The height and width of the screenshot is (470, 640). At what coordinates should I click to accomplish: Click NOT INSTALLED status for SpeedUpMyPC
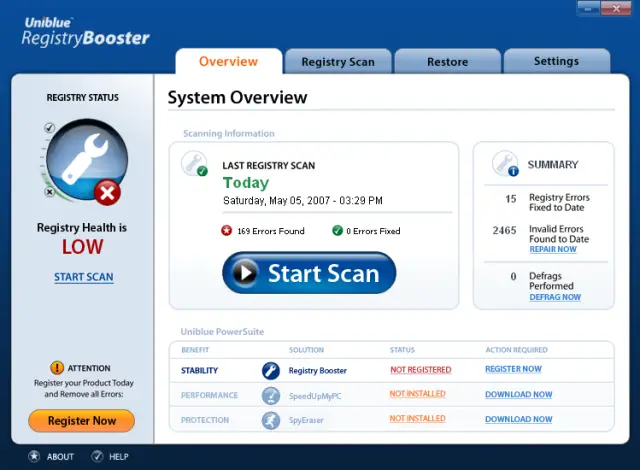tap(418, 394)
